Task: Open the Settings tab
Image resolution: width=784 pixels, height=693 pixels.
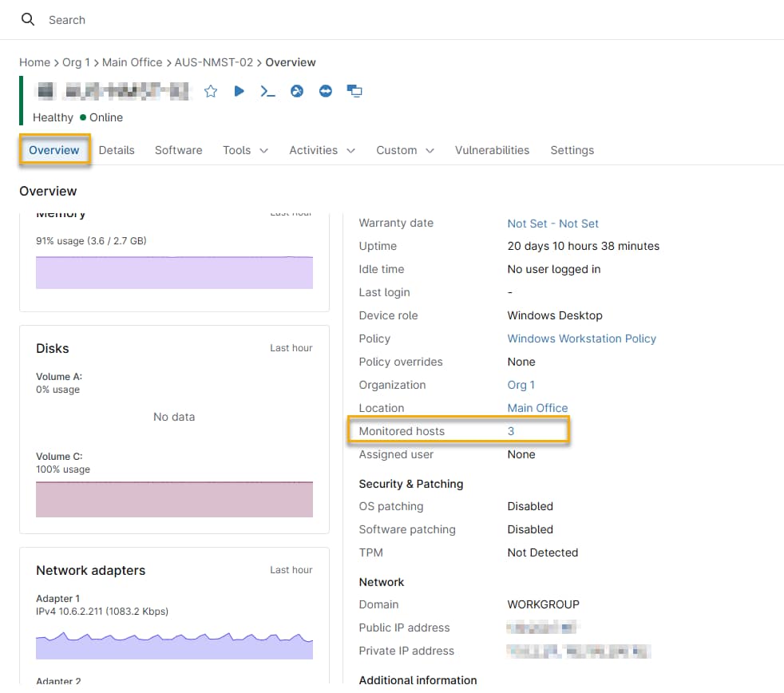Action: [572, 150]
